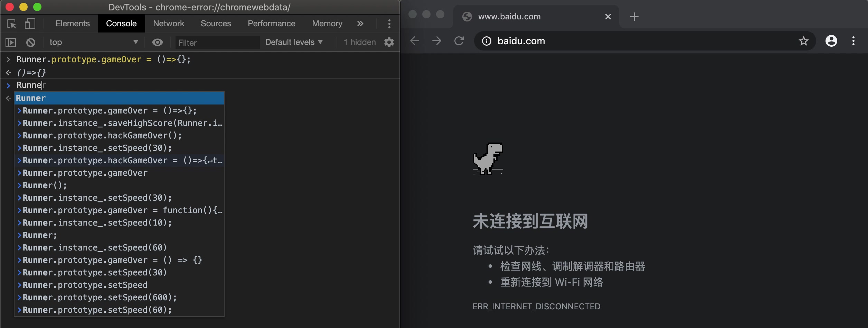Image resolution: width=868 pixels, height=328 pixels.
Task: Bookmark this page with star icon
Action: pyautogui.click(x=804, y=41)
